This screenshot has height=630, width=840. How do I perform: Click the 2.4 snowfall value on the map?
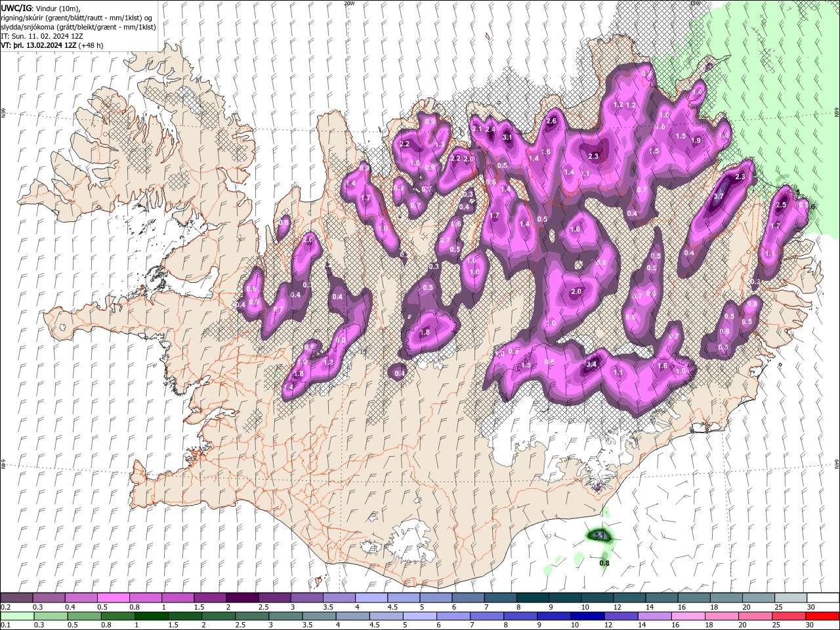(x=490, y=129)
